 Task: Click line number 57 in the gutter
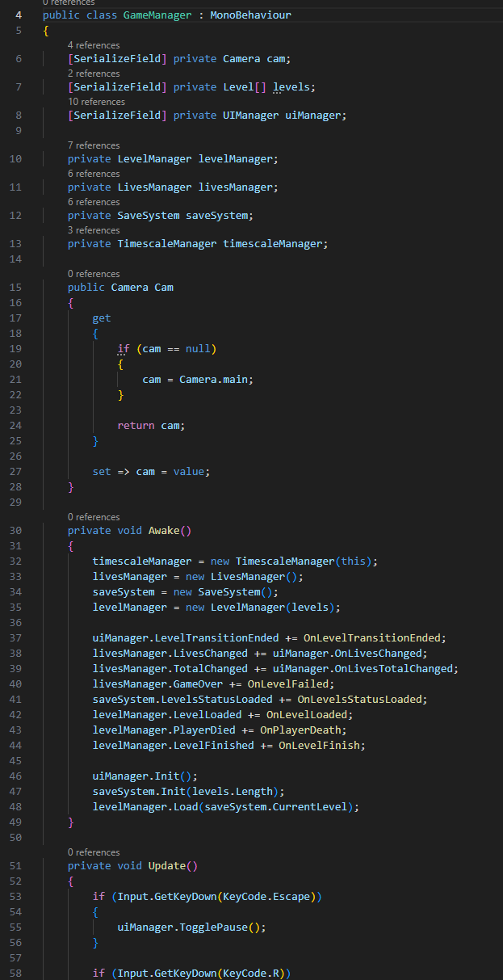pyautogui.click(x=16, y=958)
